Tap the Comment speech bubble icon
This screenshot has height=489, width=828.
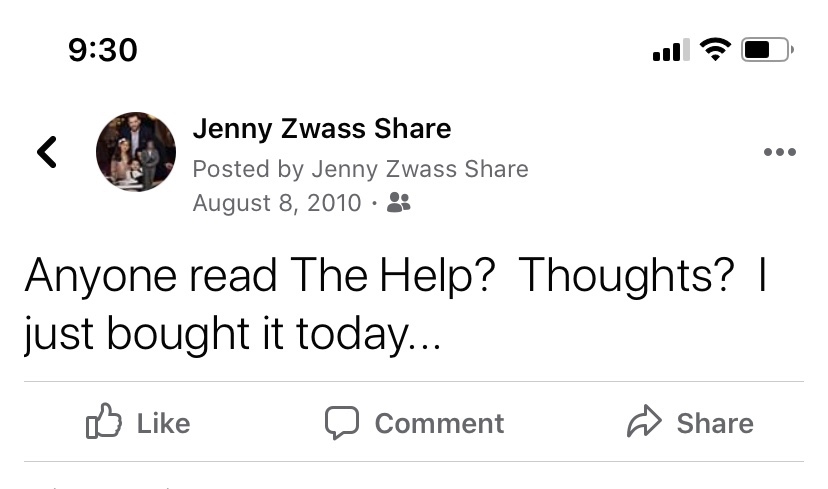pyautogui.click(x=342, y=423)
